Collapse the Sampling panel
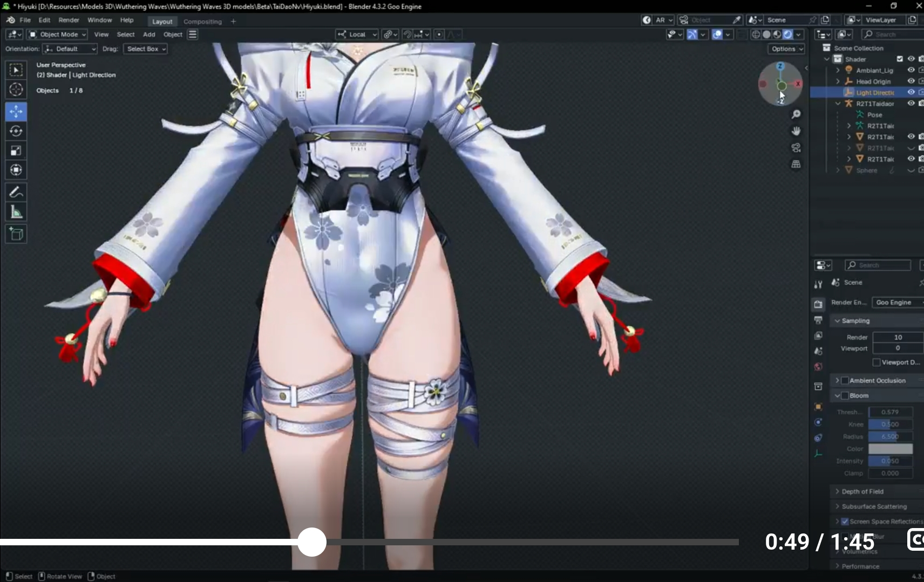Viewport: 924px width, 582px height. click(837, 321)
